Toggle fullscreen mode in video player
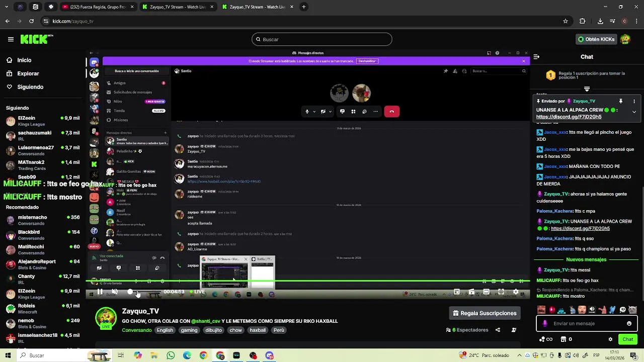The image size is (644, 362). point(501,292)
